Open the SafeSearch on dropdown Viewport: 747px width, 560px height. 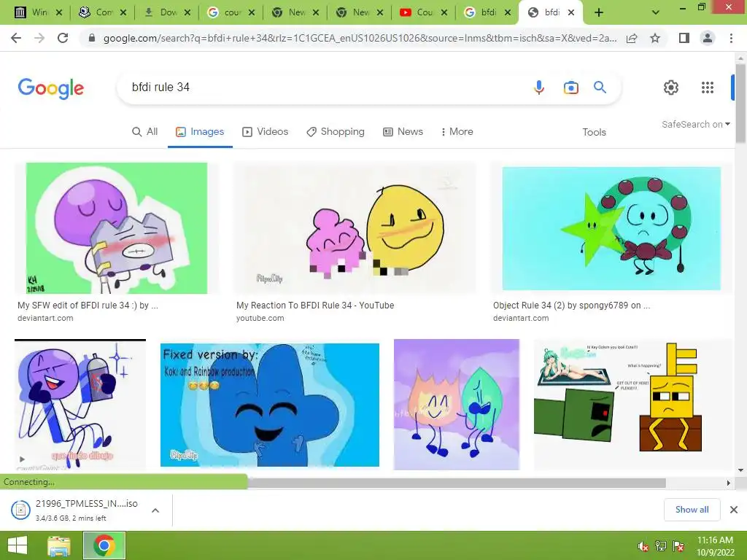coord(695,124)
